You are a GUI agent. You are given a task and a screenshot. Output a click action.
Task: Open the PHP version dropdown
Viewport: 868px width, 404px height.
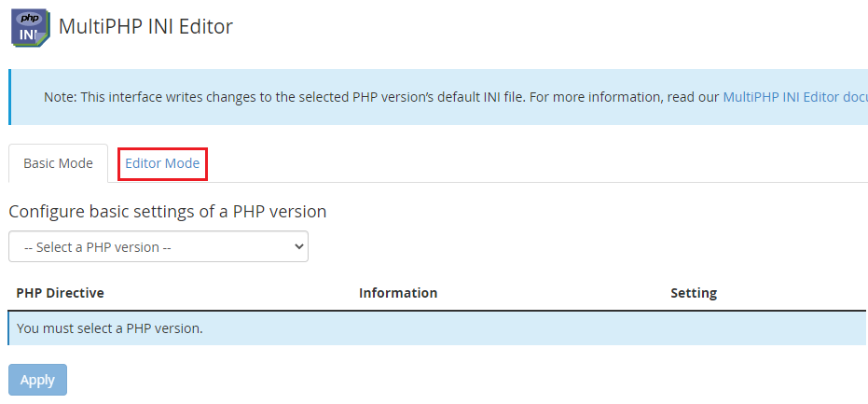click(158, 247)
